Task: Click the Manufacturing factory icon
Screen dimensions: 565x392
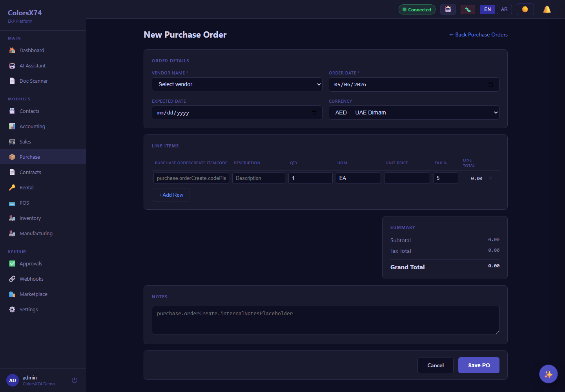Action: point(12,234)
